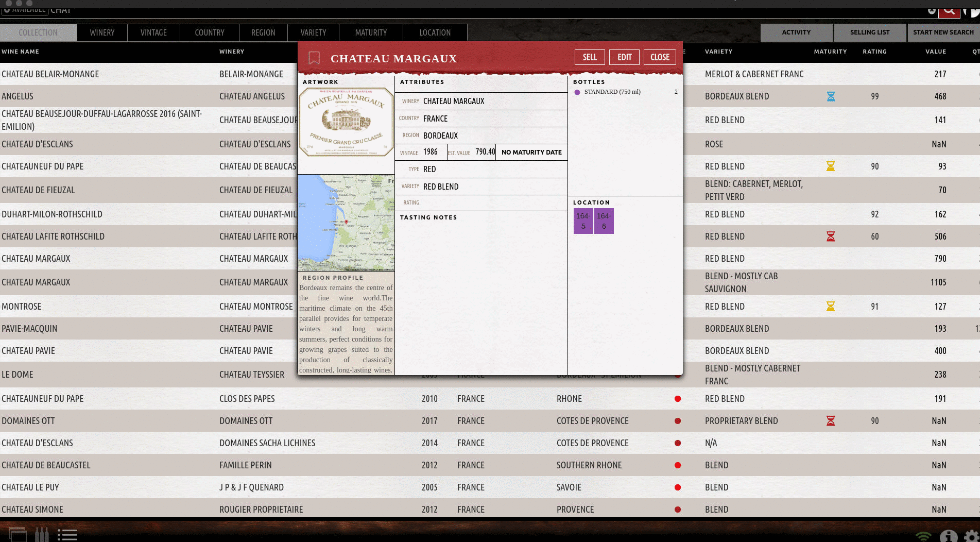Click status dot on Domaines Sacha Lichines row
Screen dimensions: 980x542
(x=678, y=443)
